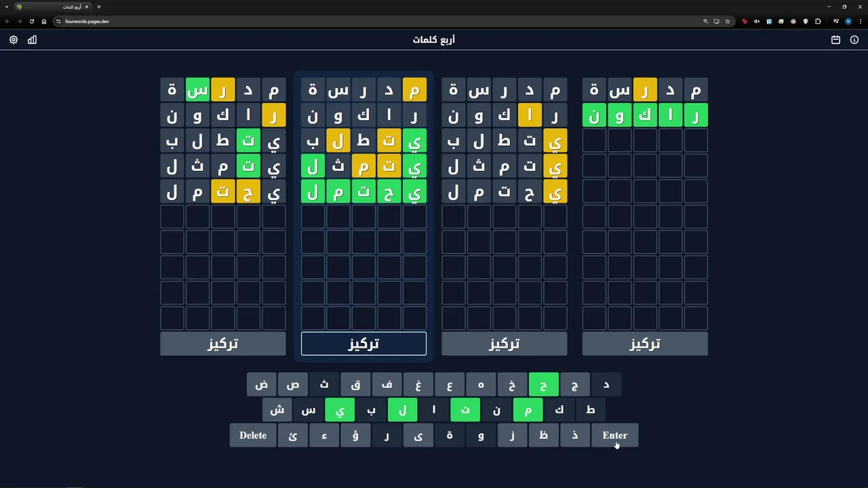Tap the ث key on keyboard

(324, 384)
